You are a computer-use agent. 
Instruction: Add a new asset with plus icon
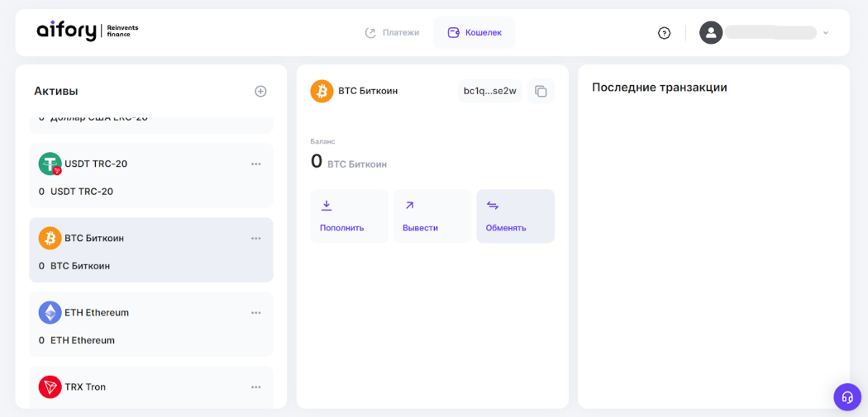[x=260, y=92]
